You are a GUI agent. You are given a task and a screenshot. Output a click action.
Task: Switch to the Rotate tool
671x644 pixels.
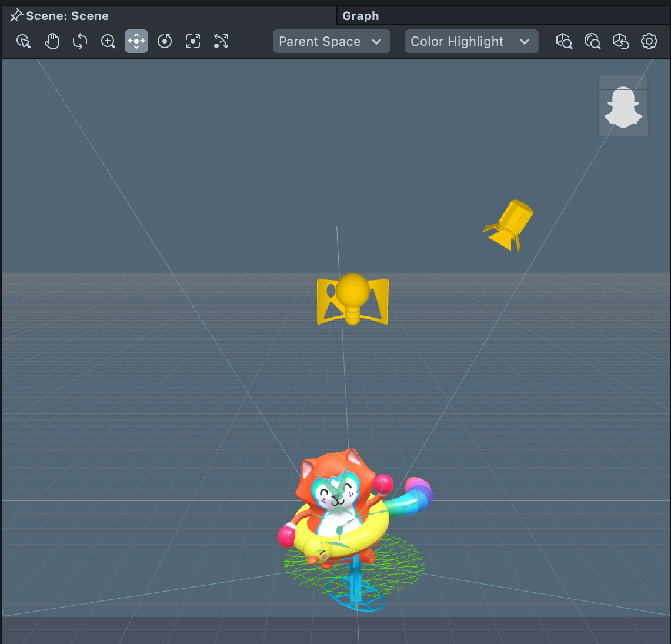point(165,41)
